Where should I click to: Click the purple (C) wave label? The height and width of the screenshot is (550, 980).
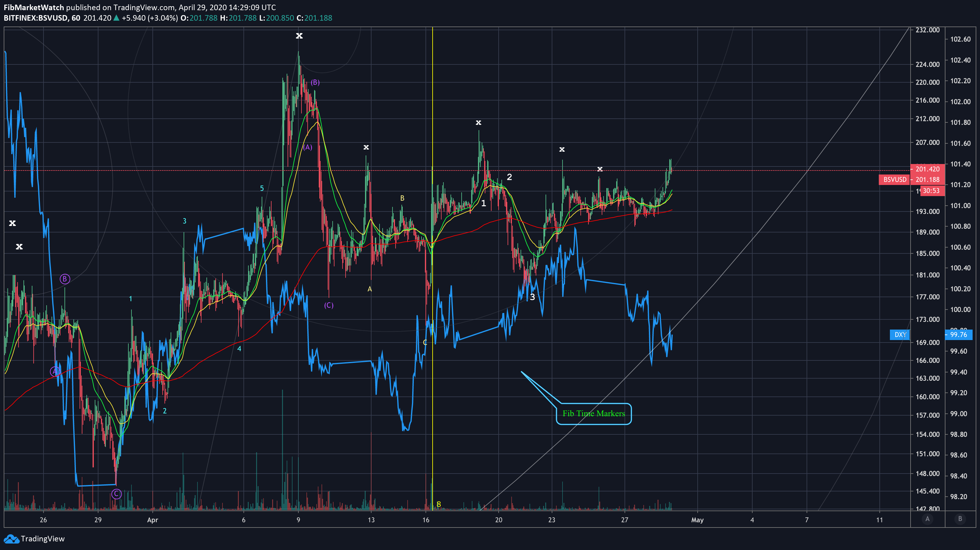[x=329, y=305]
